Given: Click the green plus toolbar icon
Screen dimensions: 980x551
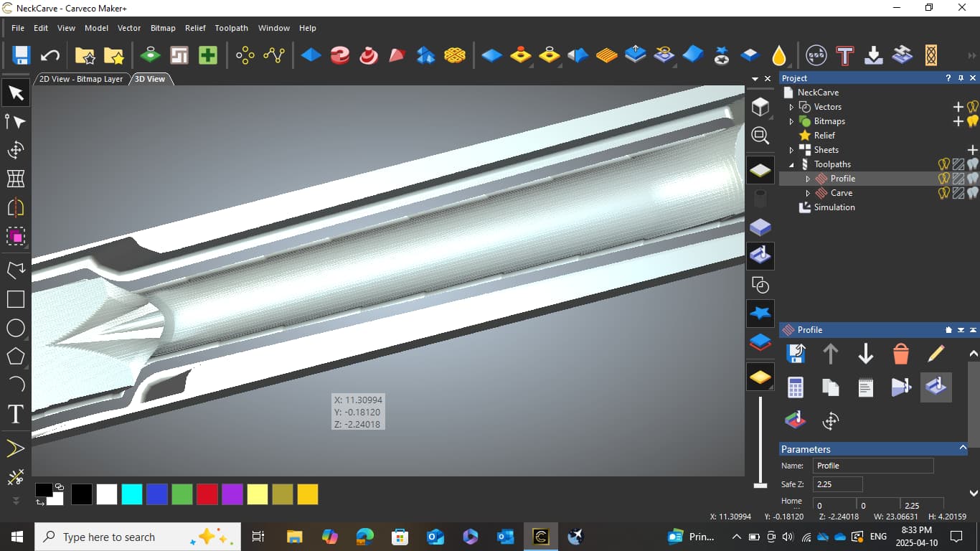Looking at the screenshot, I should pyautogui.click(x=208, y=55).
